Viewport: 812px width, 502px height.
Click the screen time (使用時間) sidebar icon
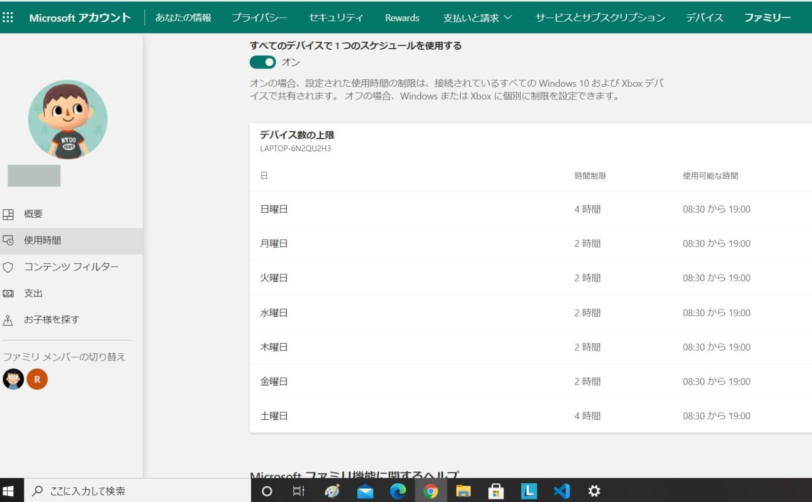(x=8, y=240)
